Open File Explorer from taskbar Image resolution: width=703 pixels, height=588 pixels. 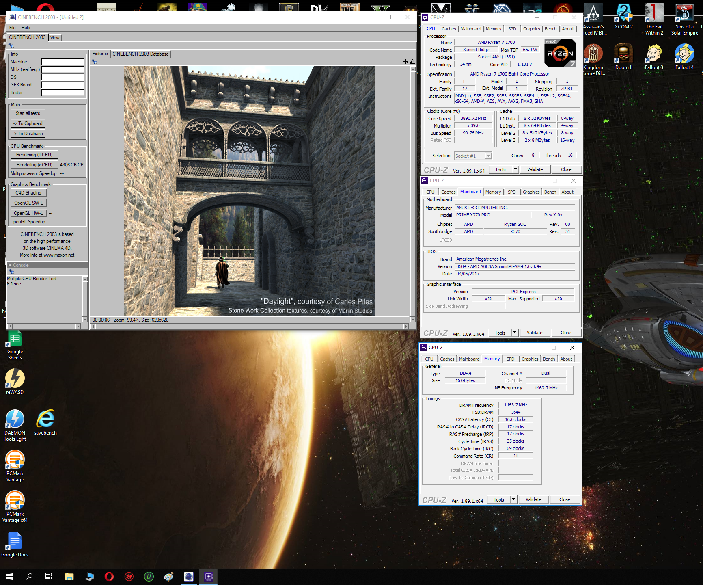pos(69,576)
